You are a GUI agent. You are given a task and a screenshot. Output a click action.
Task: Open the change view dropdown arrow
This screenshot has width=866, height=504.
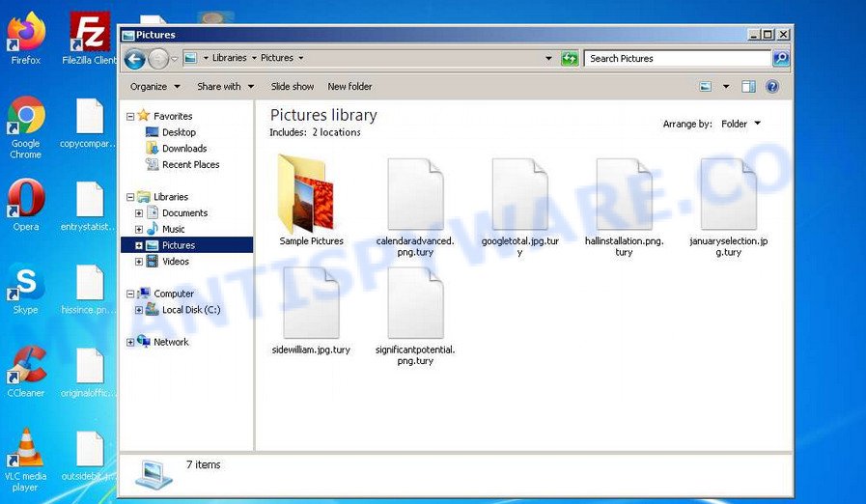[x=726, y=87]
